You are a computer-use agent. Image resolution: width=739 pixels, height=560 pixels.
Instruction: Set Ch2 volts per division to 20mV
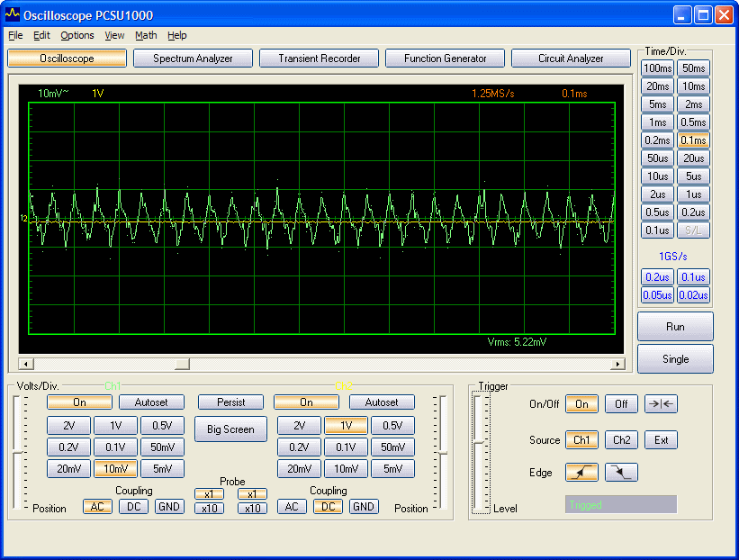[x=299, y=469]
